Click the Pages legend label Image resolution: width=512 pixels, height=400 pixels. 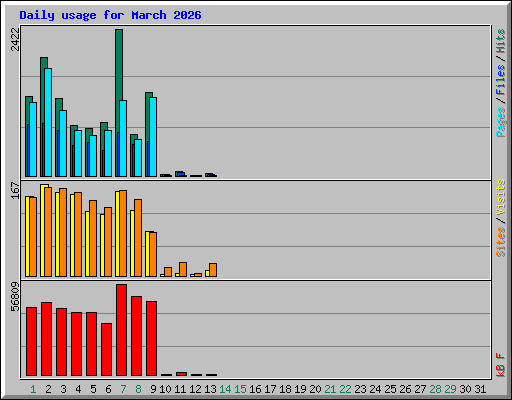click(500, 122)
